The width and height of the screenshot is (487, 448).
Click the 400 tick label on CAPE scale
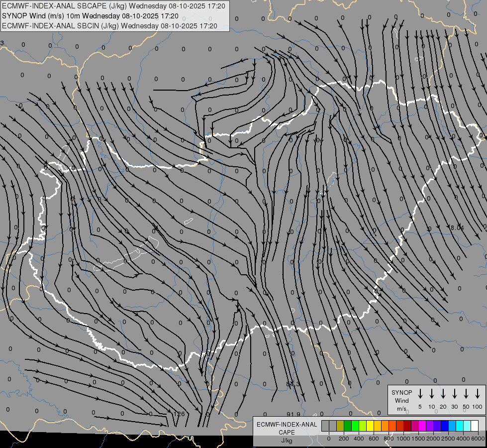click(359, 439)
